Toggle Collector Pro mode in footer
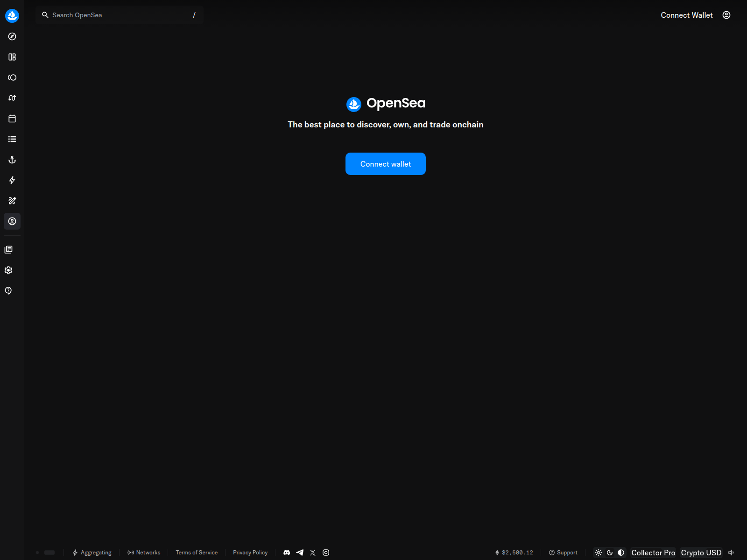747x560 pixels. [653, 553]
